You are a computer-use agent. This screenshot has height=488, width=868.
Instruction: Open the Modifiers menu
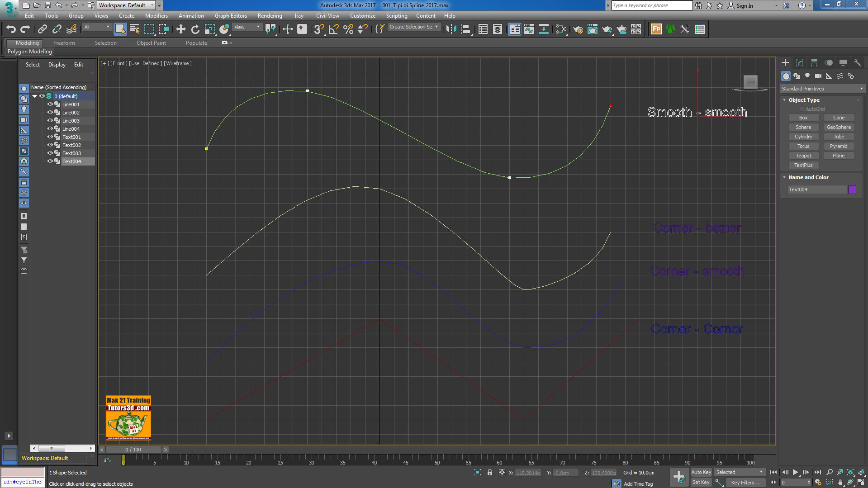click(157, 15)
